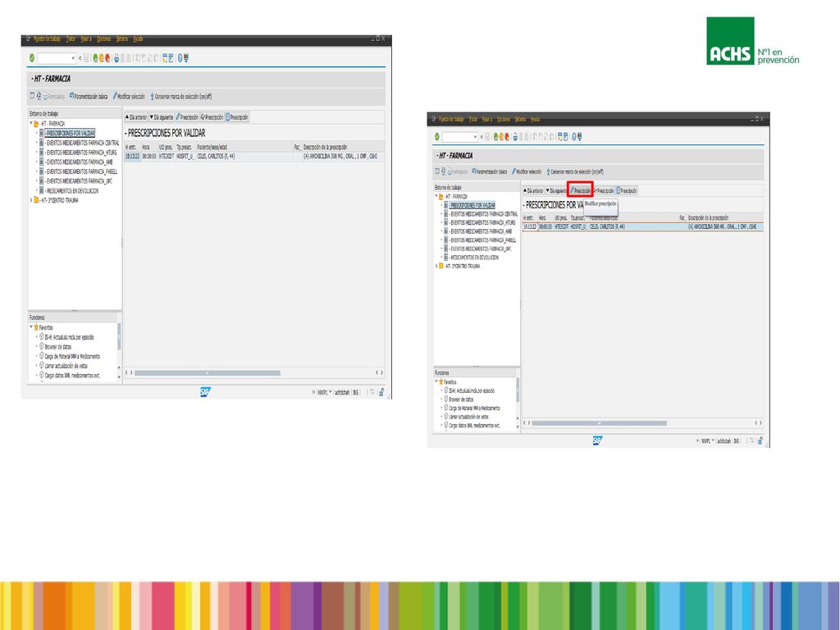840x630 pixels.
Task: Select EVENTOS MEDICAMENTOS FARMACIA_UPC in left window
Action: (x=79, y=181)
